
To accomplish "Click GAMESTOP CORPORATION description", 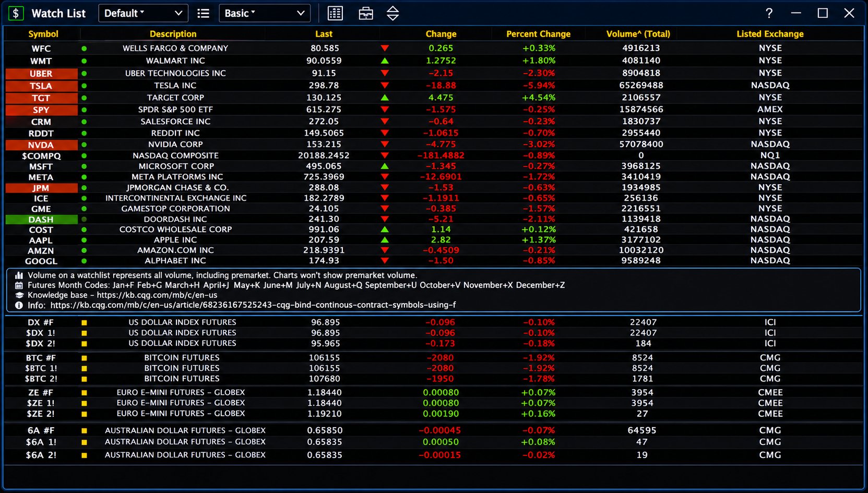I will point(175,209).
